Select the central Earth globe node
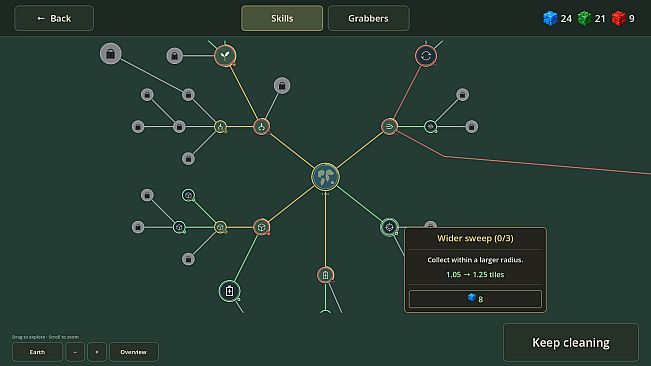Viewport: 651px width, 366px height. pos(326,177)
